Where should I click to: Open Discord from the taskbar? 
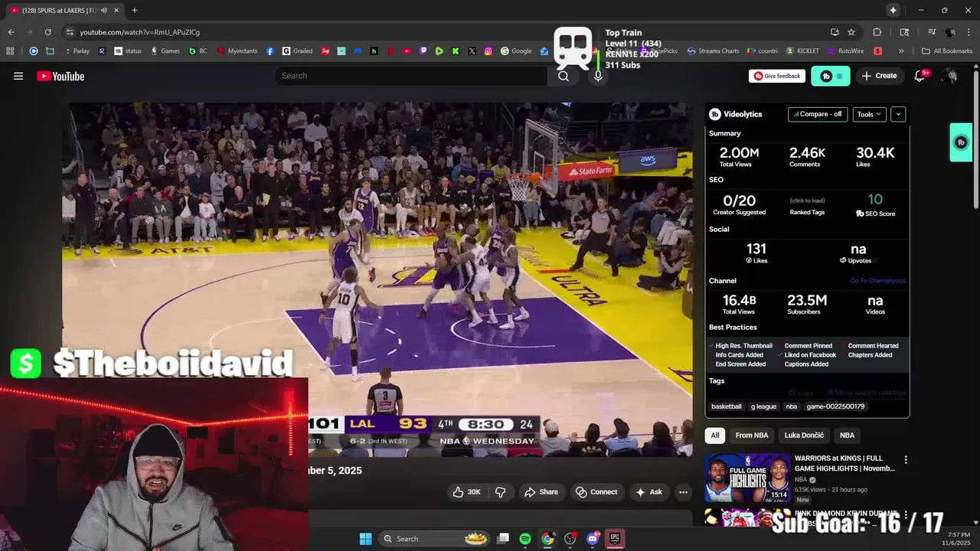[593, 539]
